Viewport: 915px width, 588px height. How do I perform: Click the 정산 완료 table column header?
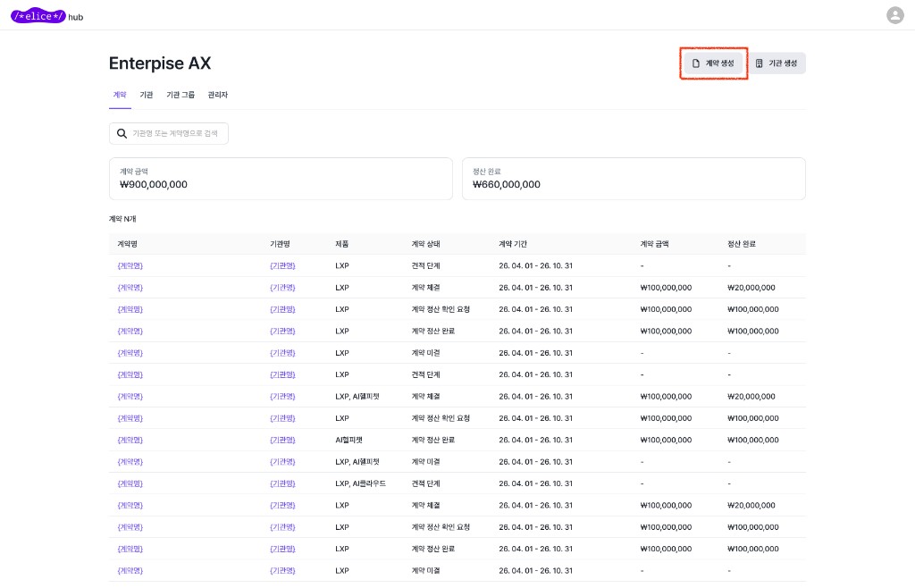742,244
